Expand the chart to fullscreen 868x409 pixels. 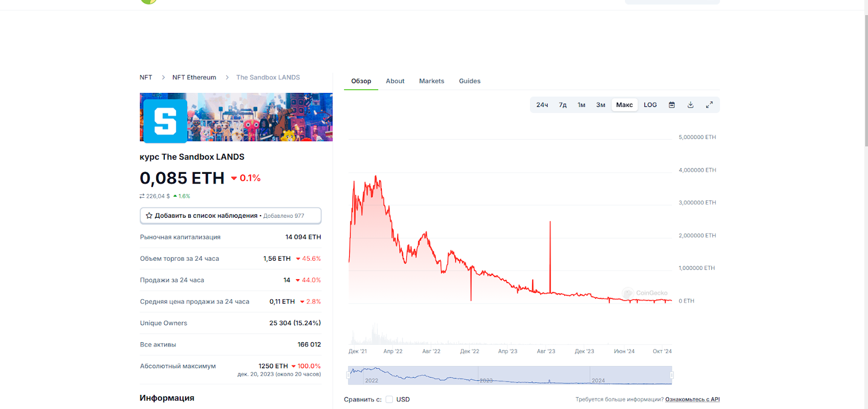(709, 105)
